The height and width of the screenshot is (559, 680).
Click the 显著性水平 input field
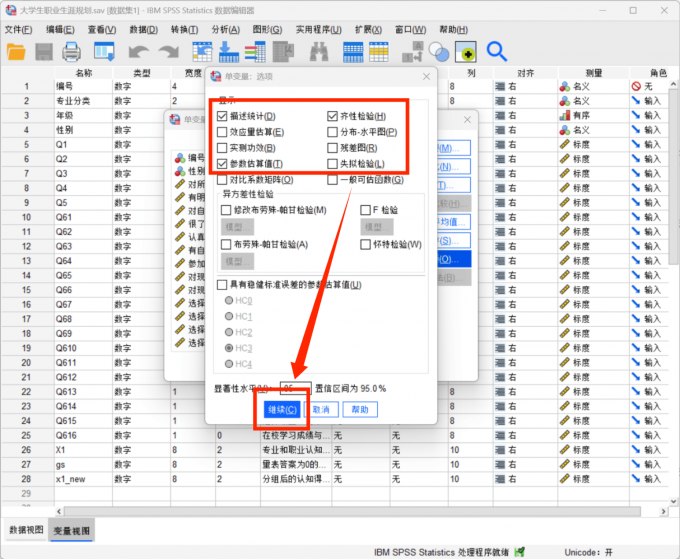coord(291,388)
